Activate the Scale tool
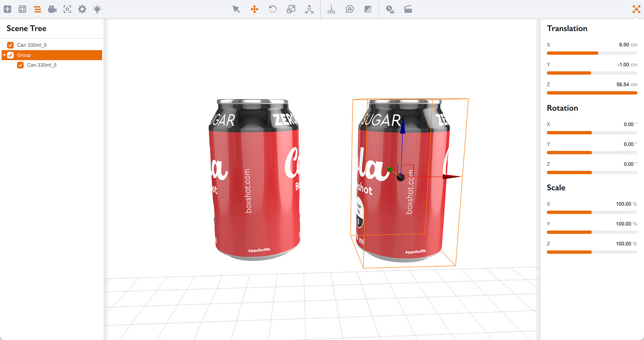Image resolution: width=644 pixels, height=340 pixels. coord(291,9)
